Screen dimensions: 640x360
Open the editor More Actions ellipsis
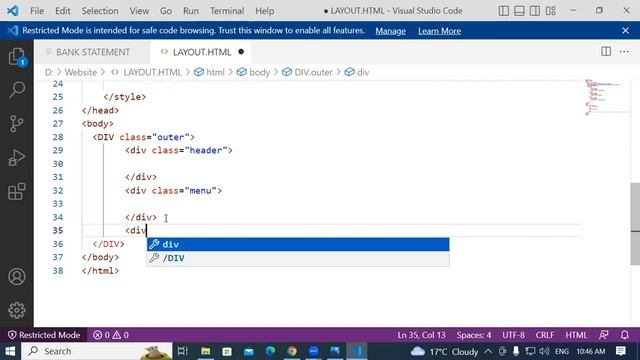pyautogui.click(x=624, y=51)
